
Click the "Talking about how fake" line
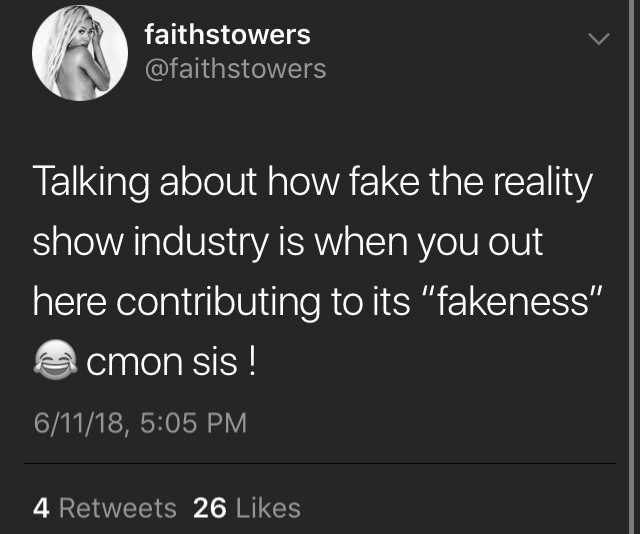point(226,182)
